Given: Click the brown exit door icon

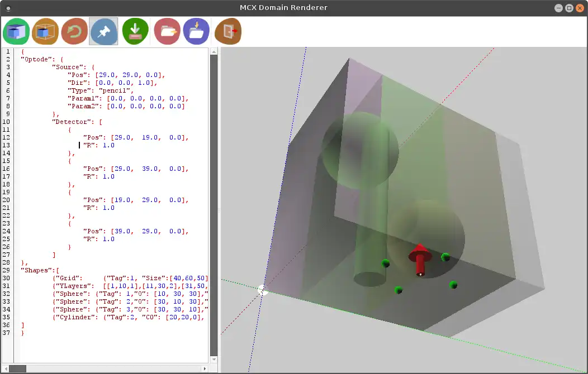Looking at the screenshot, I should click(x=228, y=31).
